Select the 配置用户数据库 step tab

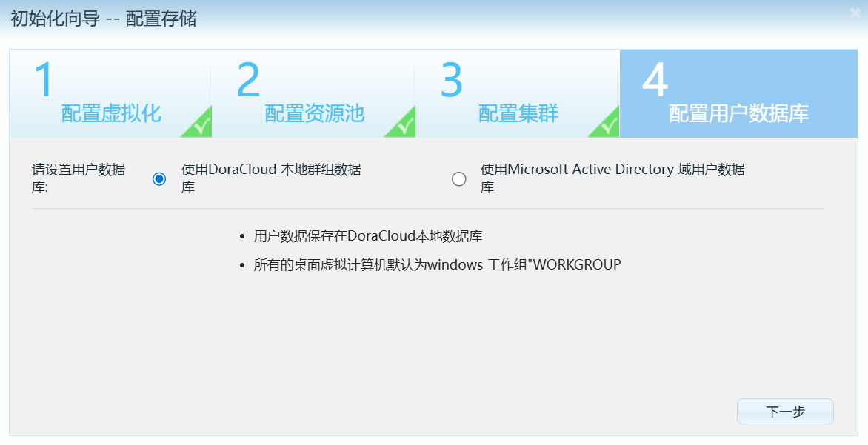tap(738, 113)
